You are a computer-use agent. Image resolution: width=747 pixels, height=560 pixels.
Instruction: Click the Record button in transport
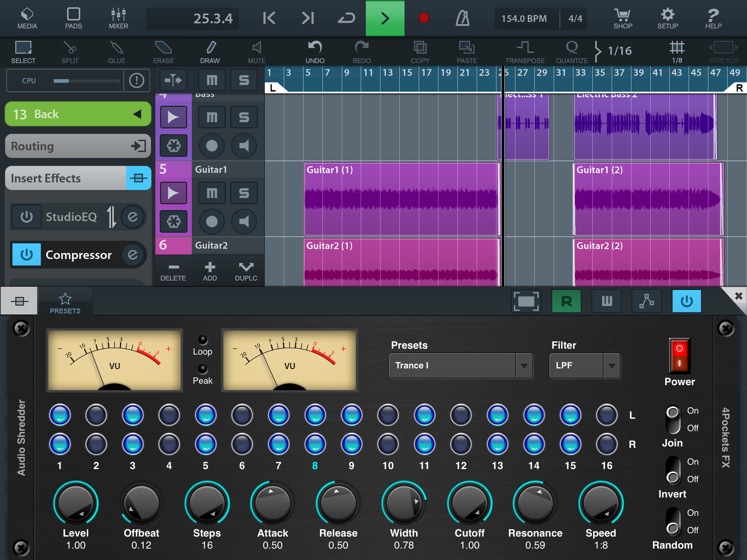424,18
